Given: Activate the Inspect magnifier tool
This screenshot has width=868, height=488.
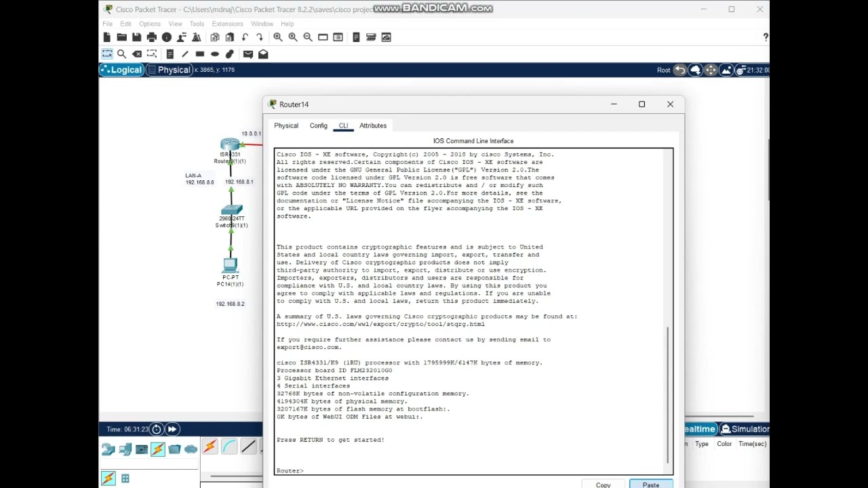Looking at the screenshot, I should 122,54.
